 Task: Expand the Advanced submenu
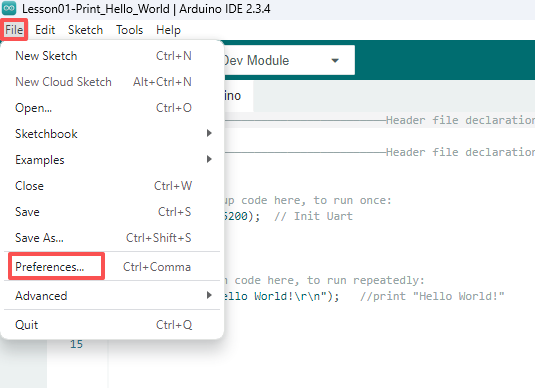pos(112,296)
